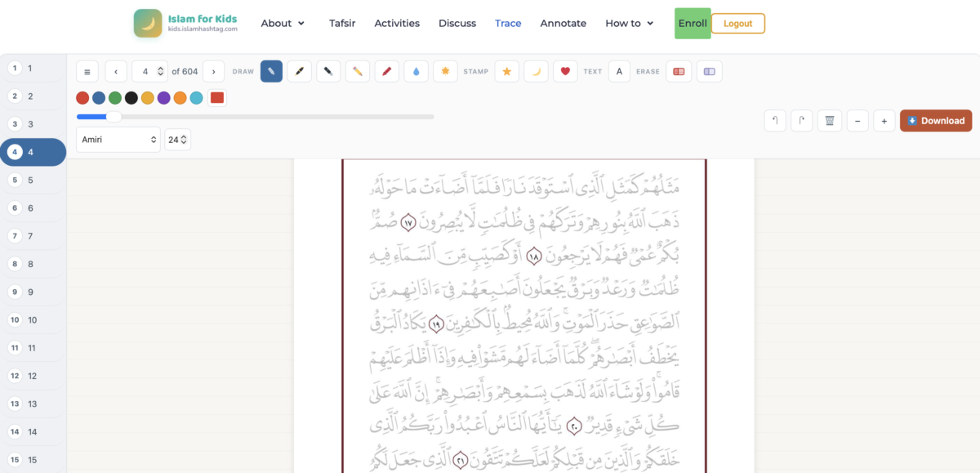Select page 7 in sidebar

(33, 236)
